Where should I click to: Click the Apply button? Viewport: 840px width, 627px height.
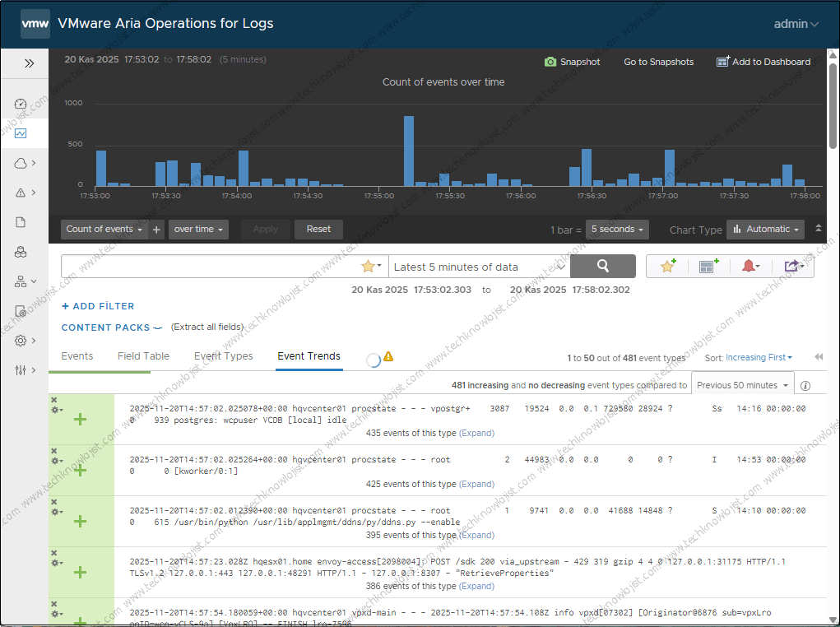point(265,230)
